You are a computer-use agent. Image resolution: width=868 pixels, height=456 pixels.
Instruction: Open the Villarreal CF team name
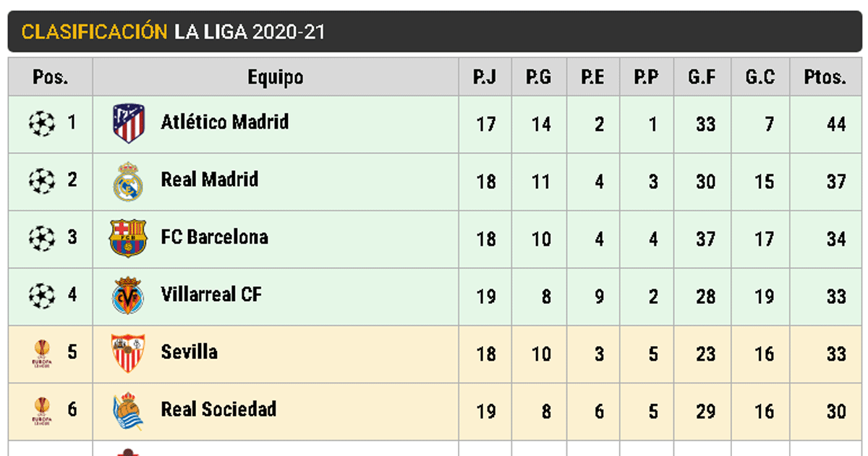211,295
